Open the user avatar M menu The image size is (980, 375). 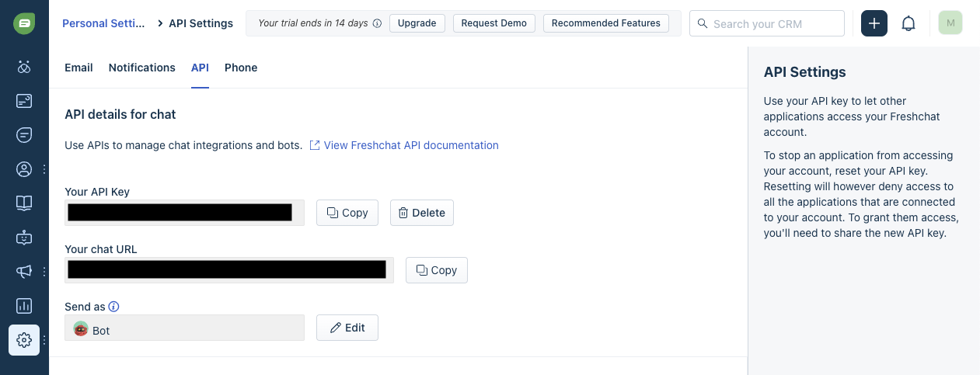950,23
